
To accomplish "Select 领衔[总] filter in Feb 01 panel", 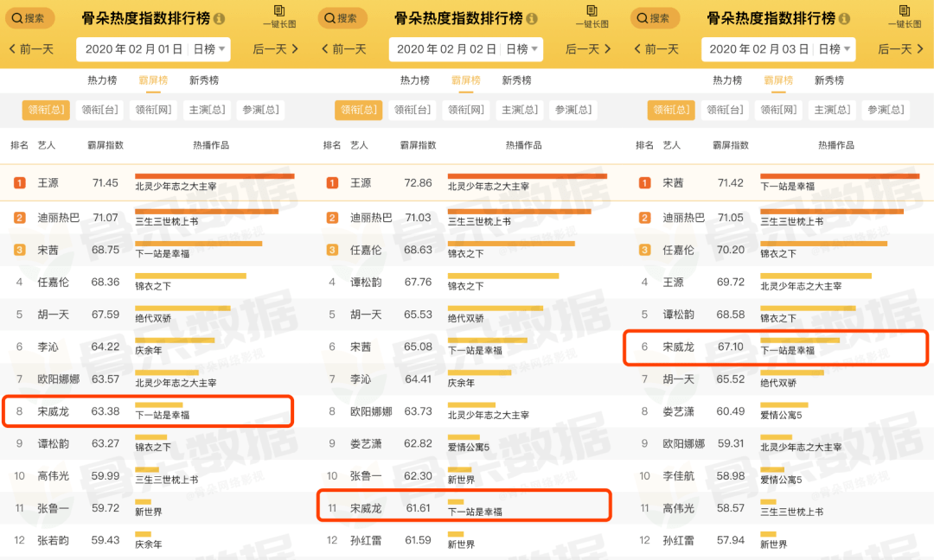I will click(46, 110).
